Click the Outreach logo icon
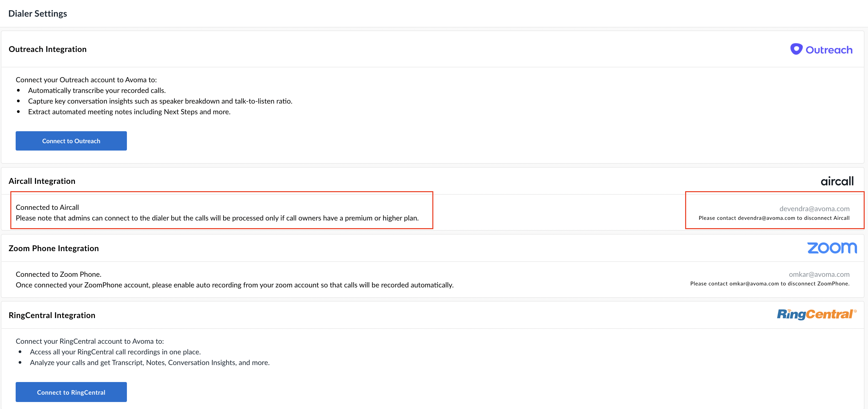This screenshot has width=868, height=409. 796,49
